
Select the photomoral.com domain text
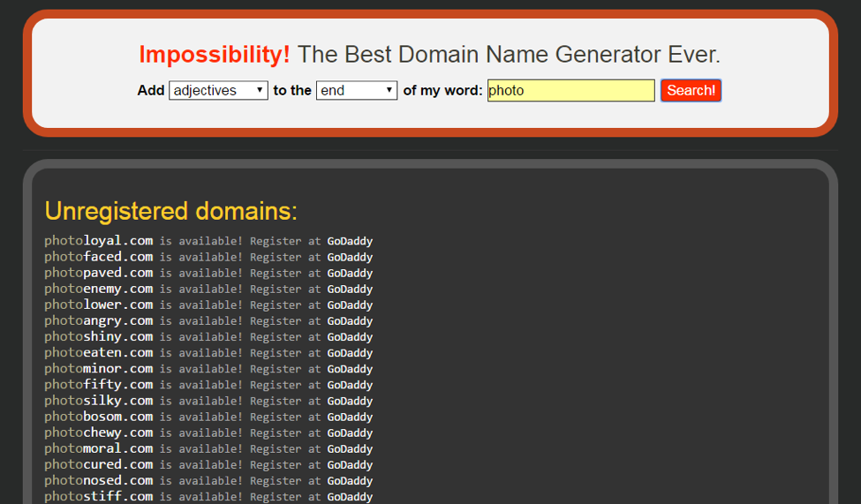(99, 448)
